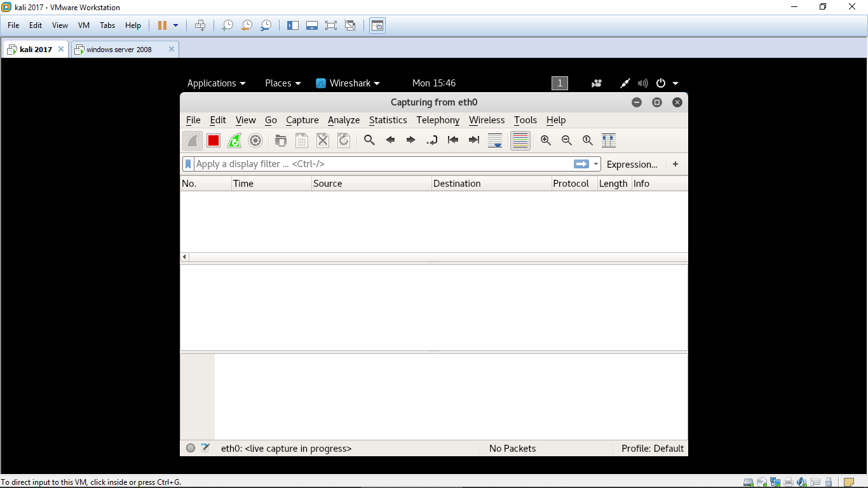The height and width of the screenshot is (488, 868).
Task: Toggle packet list colorization
Action: click(520, 140)
